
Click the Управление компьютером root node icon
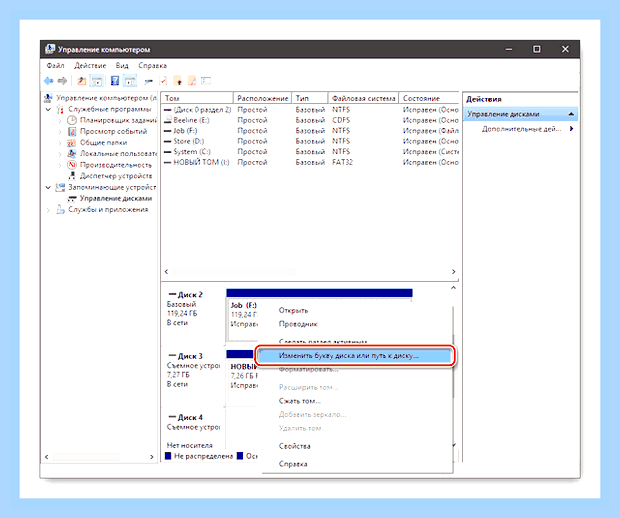coord(48,98)
